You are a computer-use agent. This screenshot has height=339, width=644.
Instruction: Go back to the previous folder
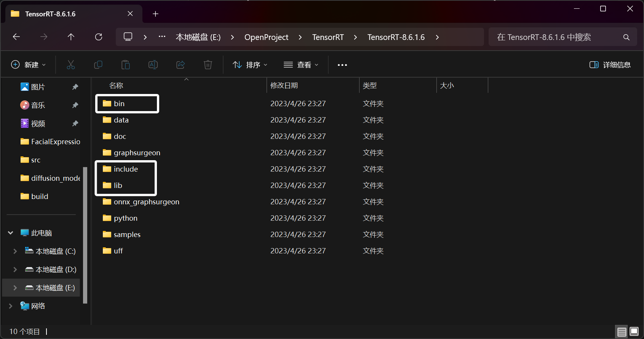16,37
